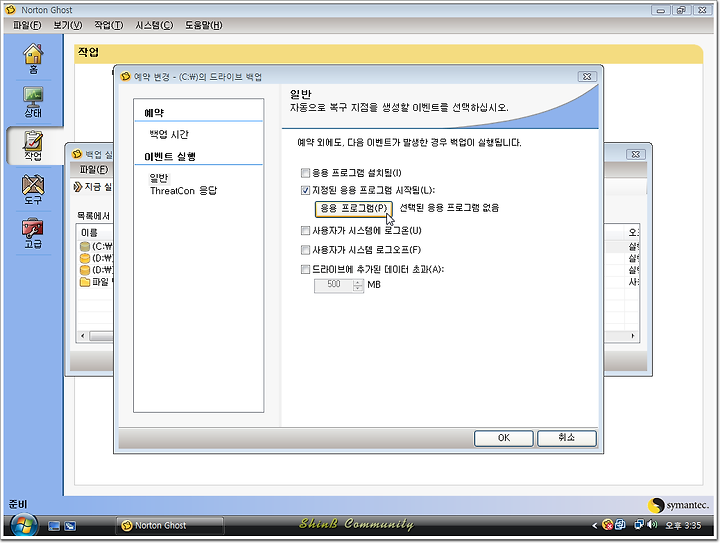Click the Norton Ghost title bar icon

click(x=11, y=10)
